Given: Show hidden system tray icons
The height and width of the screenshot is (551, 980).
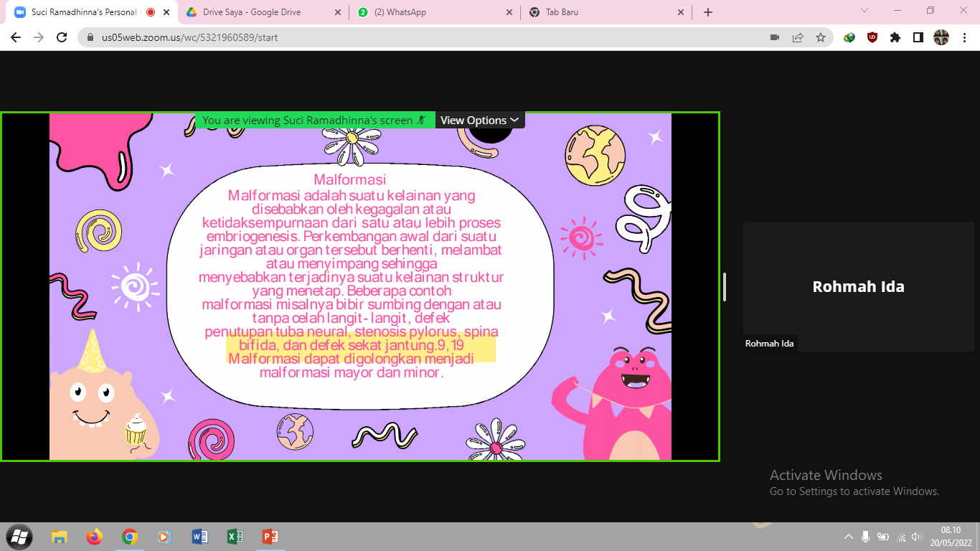Looking at the screenshot, I should [x=849, y=537].
